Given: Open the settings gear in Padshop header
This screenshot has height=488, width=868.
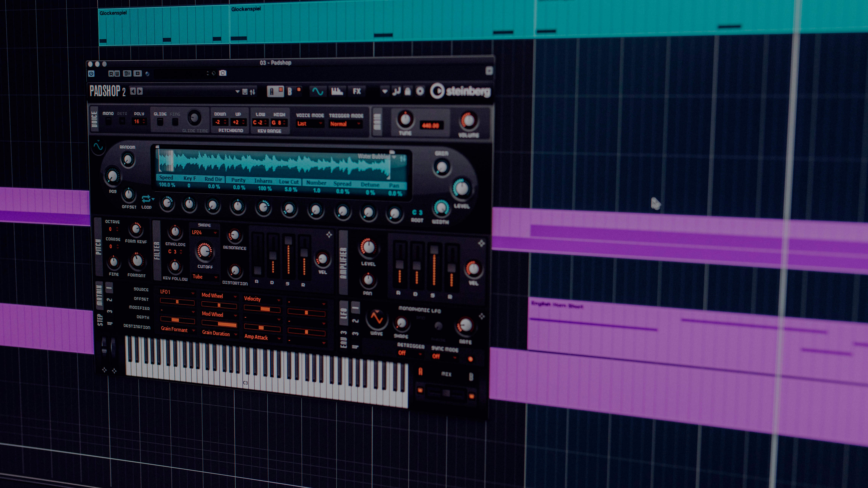Looking at the screenshot, I should (x=420, y=91).
